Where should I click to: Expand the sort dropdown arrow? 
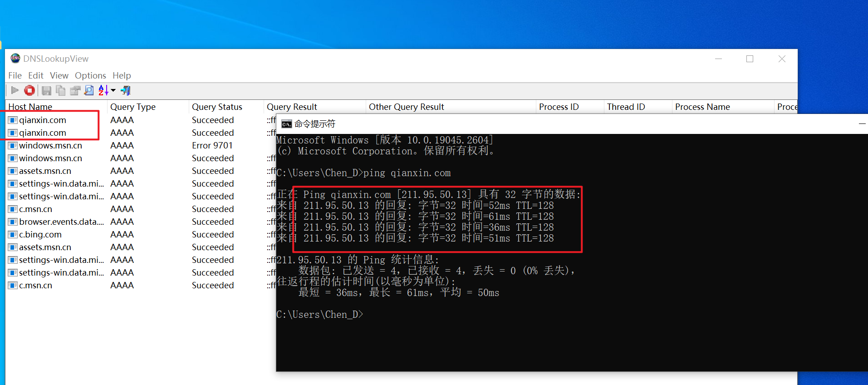pyautogui.click(x=113, y=91)
